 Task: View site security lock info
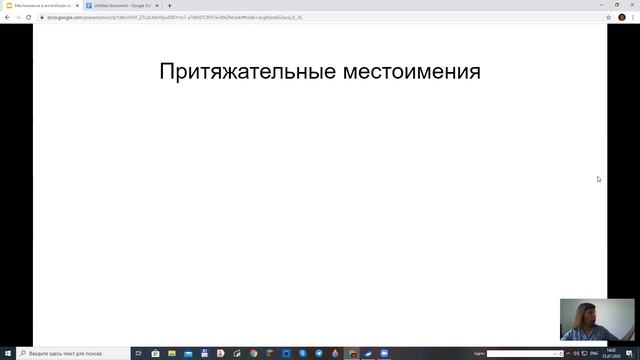pos(42,18)
